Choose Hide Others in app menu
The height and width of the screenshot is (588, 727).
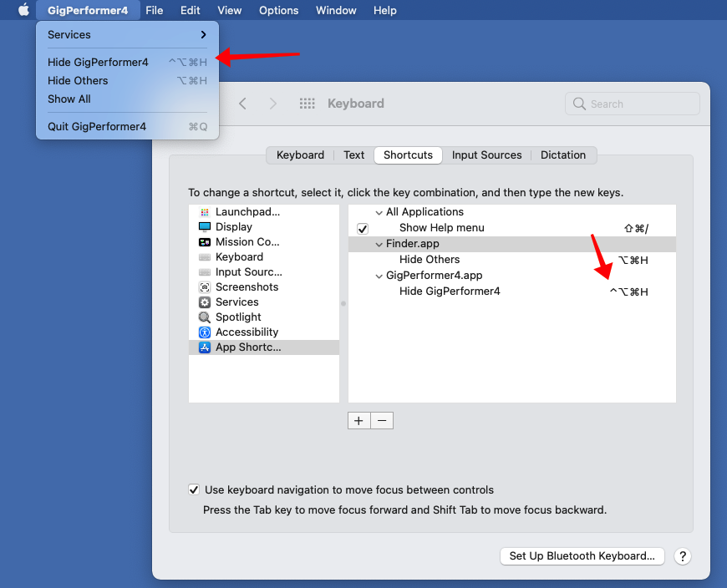tap(128, 81)
